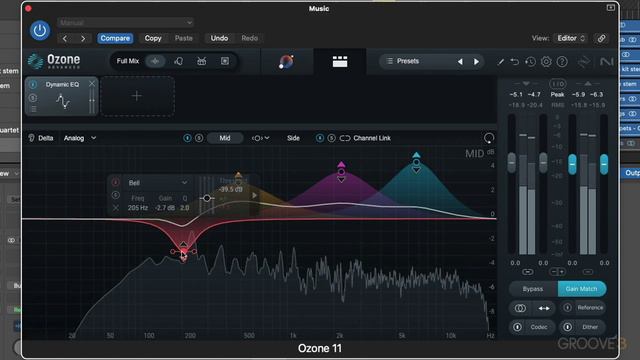Toggle the Reference button
This screenshot has width=640, height=360.
pyautogui.click(x=584, y=308)
